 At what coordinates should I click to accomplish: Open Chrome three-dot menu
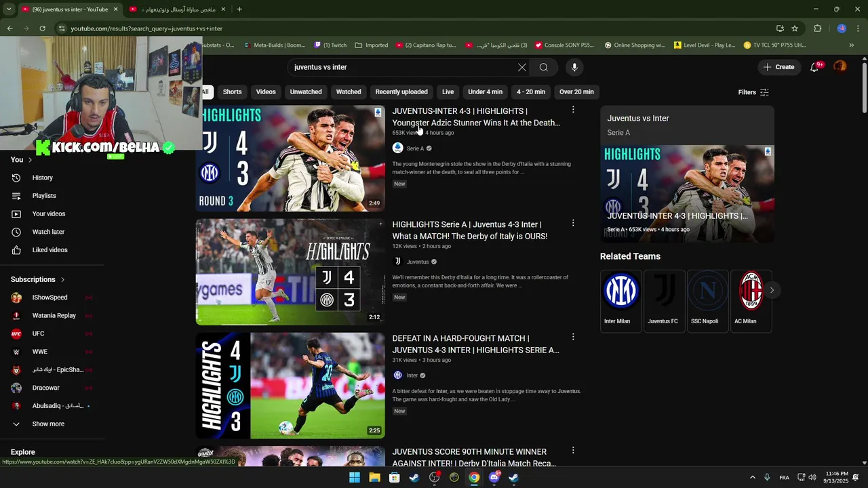point(859,28)
